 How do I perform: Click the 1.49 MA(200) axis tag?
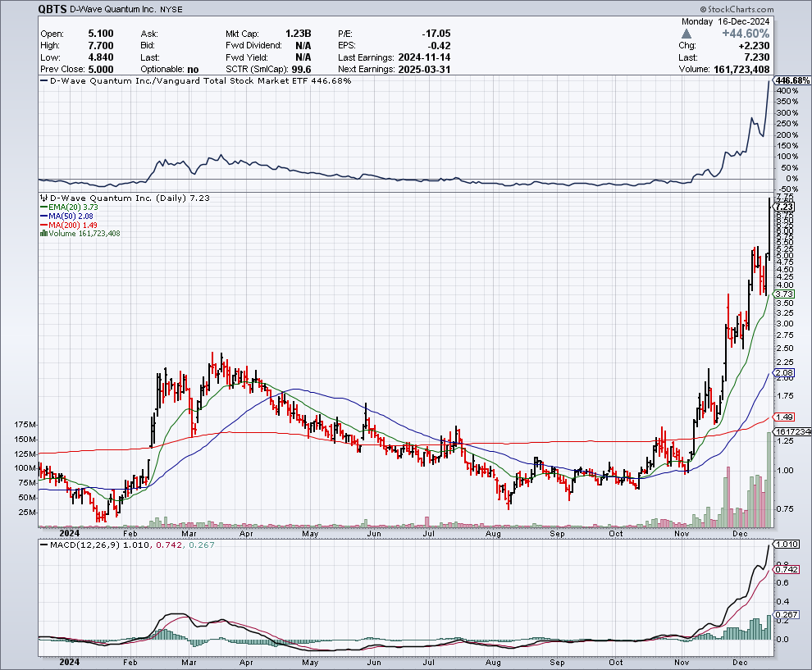(785, 417)
